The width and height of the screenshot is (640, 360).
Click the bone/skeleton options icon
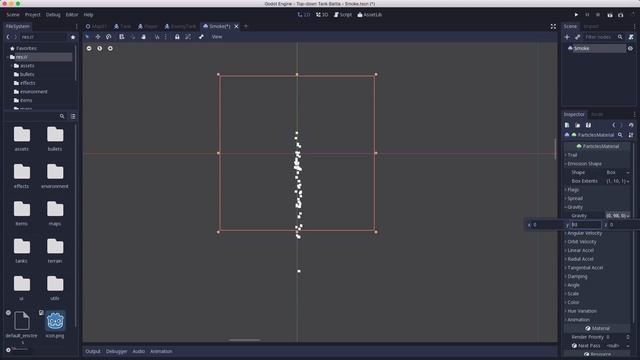[x=201, y=37]
